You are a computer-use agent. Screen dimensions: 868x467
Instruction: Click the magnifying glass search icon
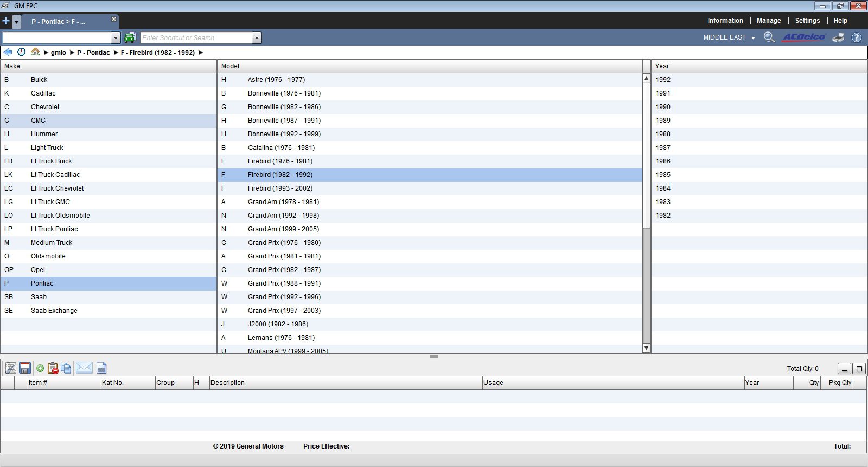click(769, 37)
